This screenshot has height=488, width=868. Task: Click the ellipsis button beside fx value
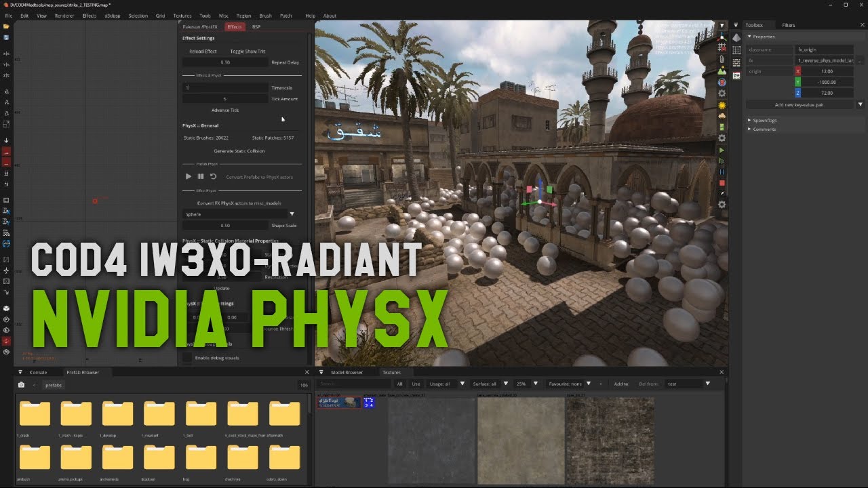[860, 60]
